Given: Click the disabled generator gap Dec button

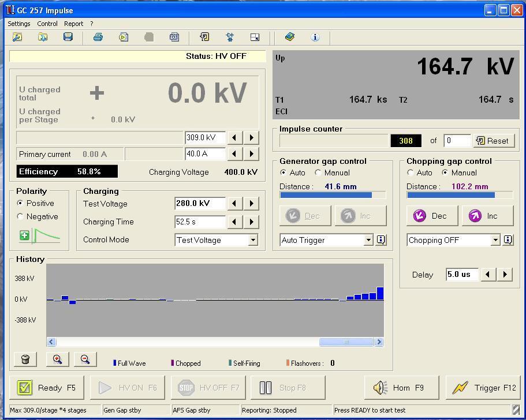Looking at the screenshot, I should [305, 216].
